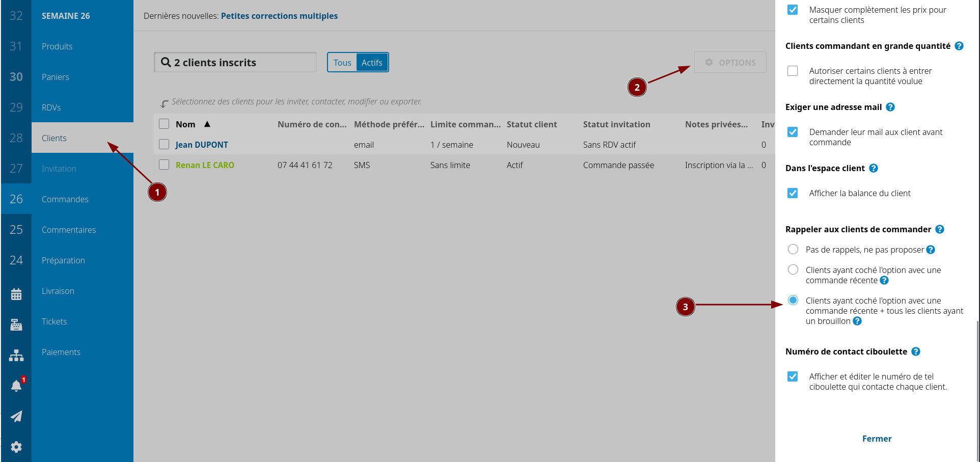Viewport: 980px width, 462px height.
Task: Open Jean DUPONT client record
Action: (x=202, y=145)
